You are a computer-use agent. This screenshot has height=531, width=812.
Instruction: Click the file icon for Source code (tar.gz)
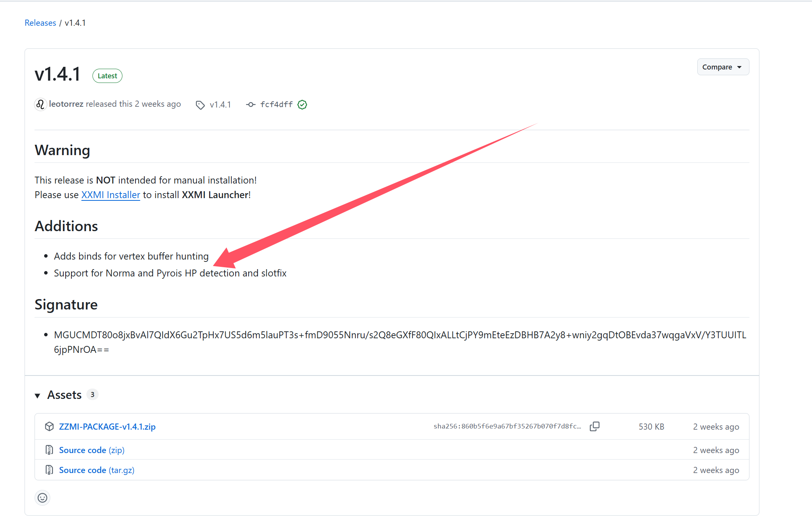pyautogui.click(x=49, y=470)
